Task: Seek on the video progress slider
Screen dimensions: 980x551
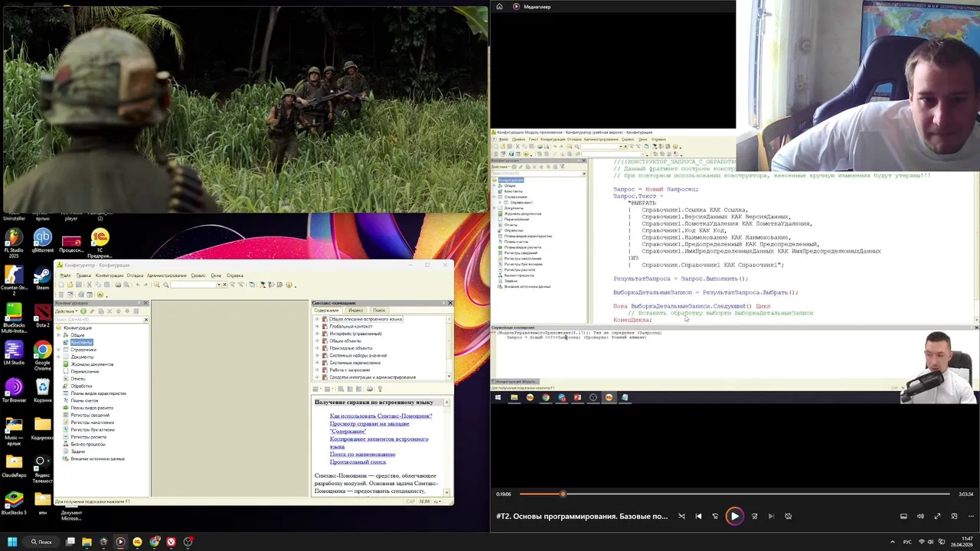Action: (x=735, y=494)
